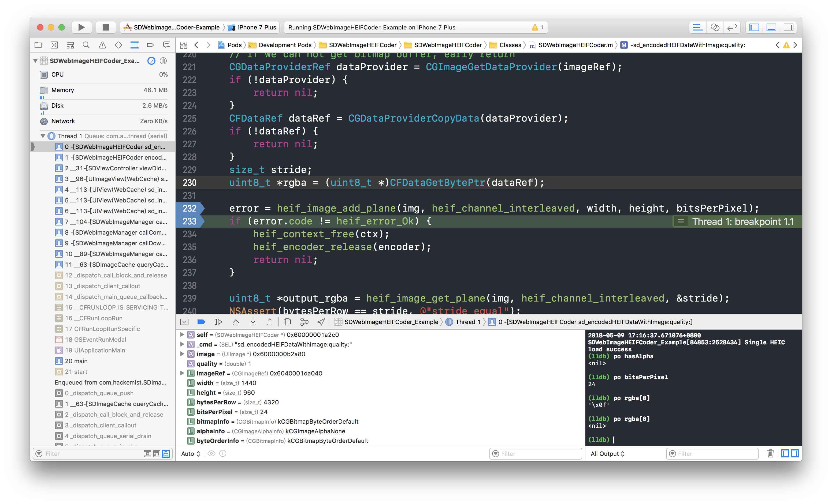
Task: Open the Auto variables scope dropdown
Action: tap(190, 453)
